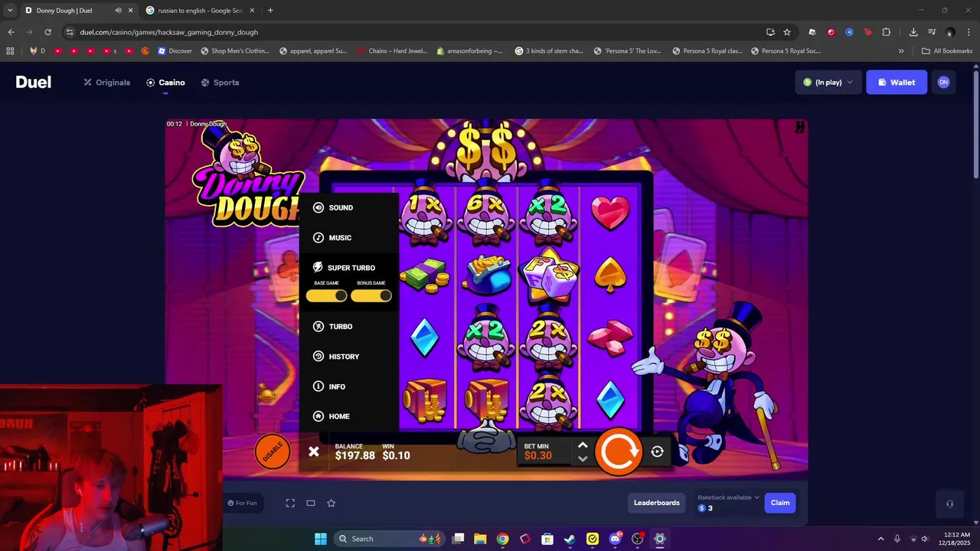Open the Persona 5 Royal clas... bookmark
Image resolution: width=980 pixels, height=551 pixels.
[707, 51]
